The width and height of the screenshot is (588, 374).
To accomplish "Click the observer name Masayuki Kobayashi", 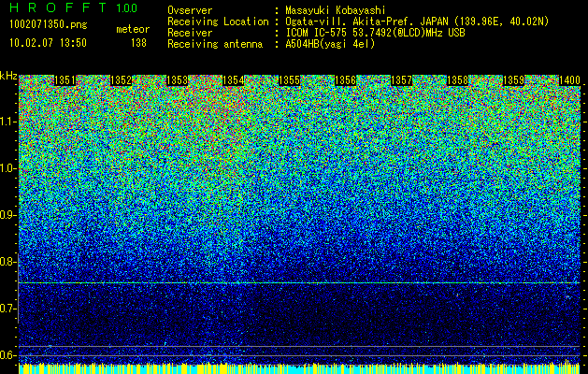I will coord(336,11).
